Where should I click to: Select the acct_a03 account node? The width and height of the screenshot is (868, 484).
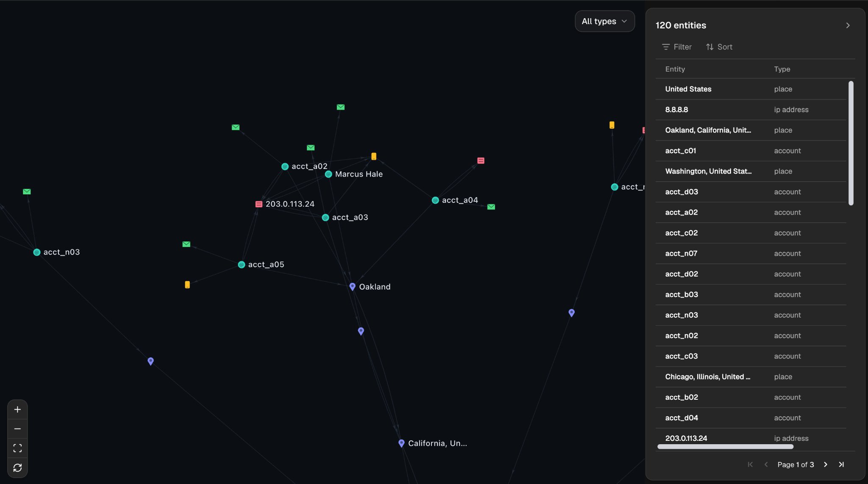click(x=325, y=218)
